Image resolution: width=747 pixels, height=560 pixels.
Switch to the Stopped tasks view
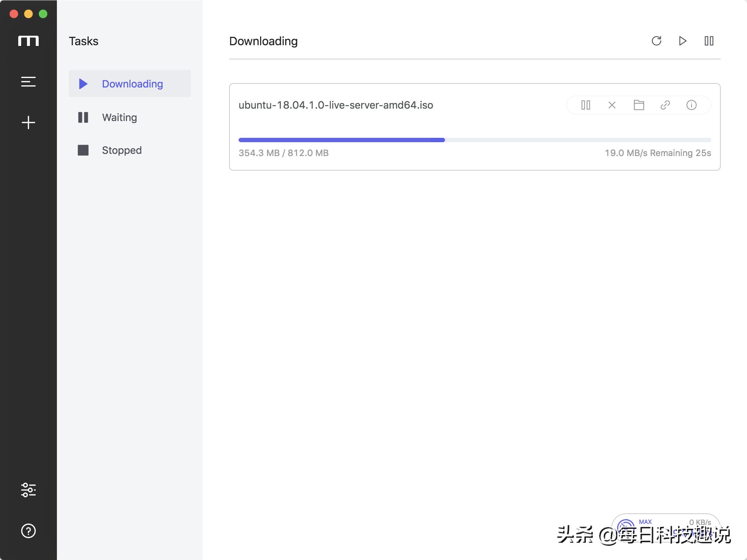click(x=121, y=150)
